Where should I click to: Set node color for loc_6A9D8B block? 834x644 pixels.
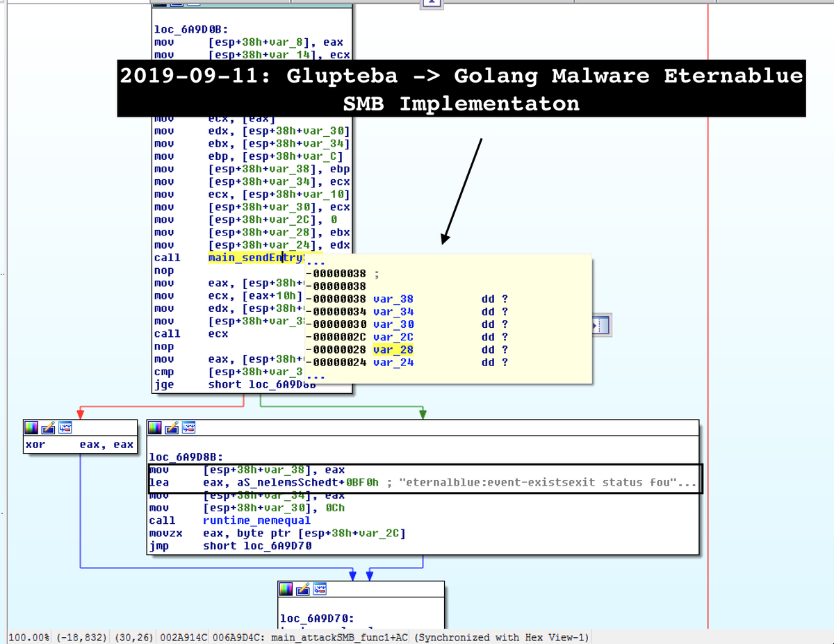[156, 427]
